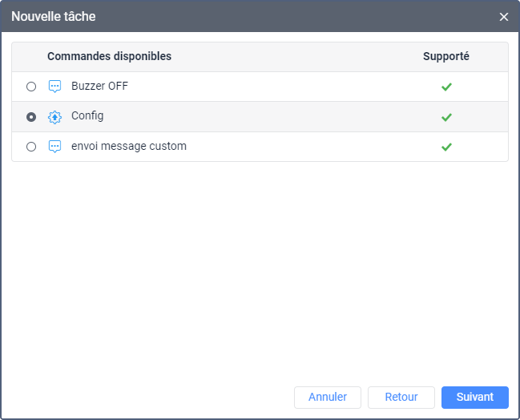Click the green checkmark for Config
Viewport: 520px width, 420px height.
[446, 117]
